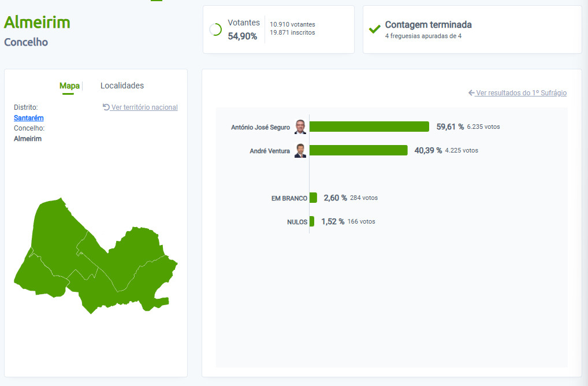Click the Votantes 54,90% turnout card
The height and width of the screenshot is (386, 588).
pos(278,29)
